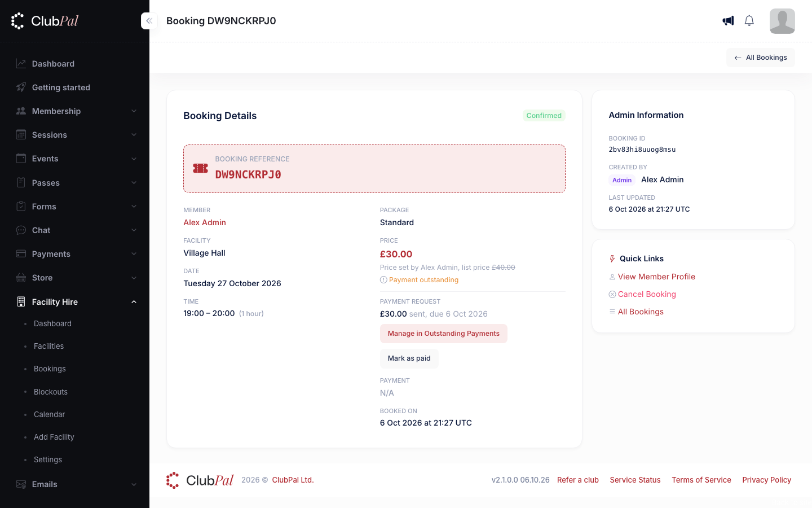Click the £30.00 price value
The height and width of the screenshot is (508, 812).
coord(396,254)
